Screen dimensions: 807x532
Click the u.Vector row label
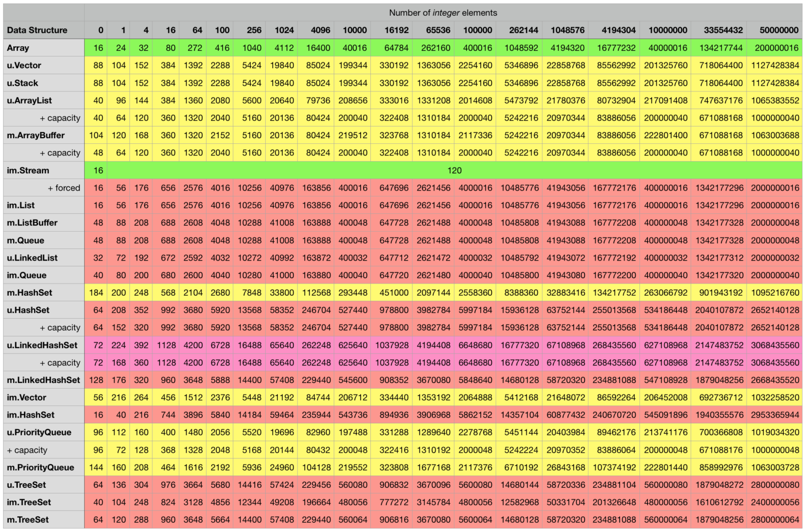click(24, 65)
